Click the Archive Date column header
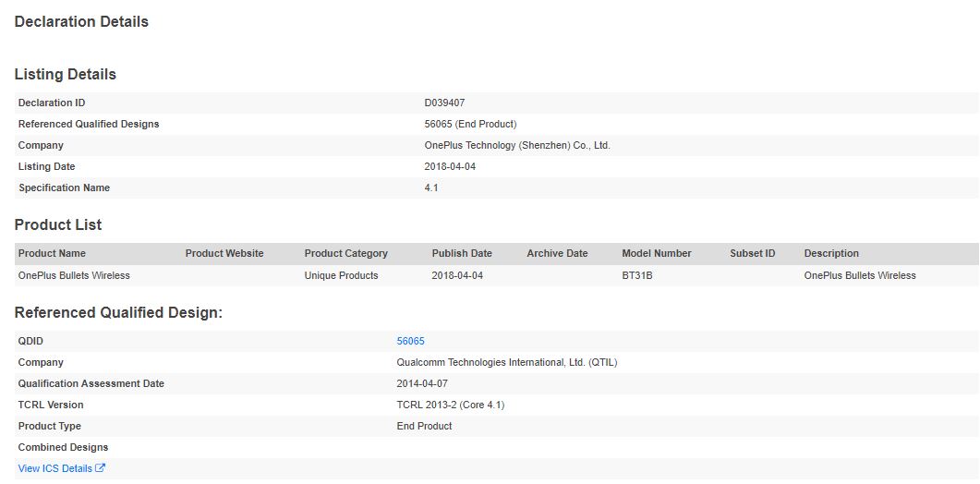Image resolution: width=980 pixels, height=484 pixels. click(x=558, y=253)
